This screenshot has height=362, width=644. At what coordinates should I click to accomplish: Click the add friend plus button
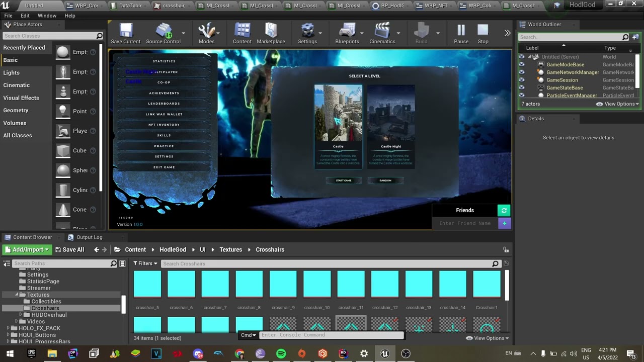pyautogui.click(x=504, y=223)
